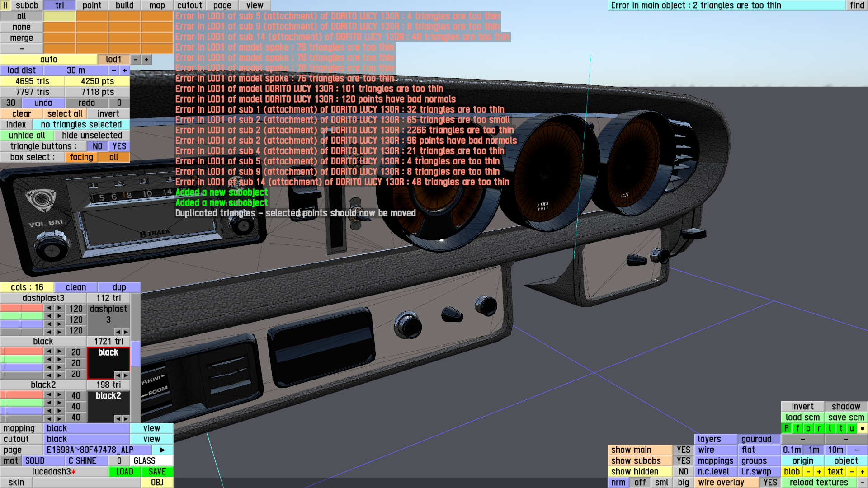Screen dimensions: 868x488
Task: Set triangle buttons to NO
Action: coord(97,146)
